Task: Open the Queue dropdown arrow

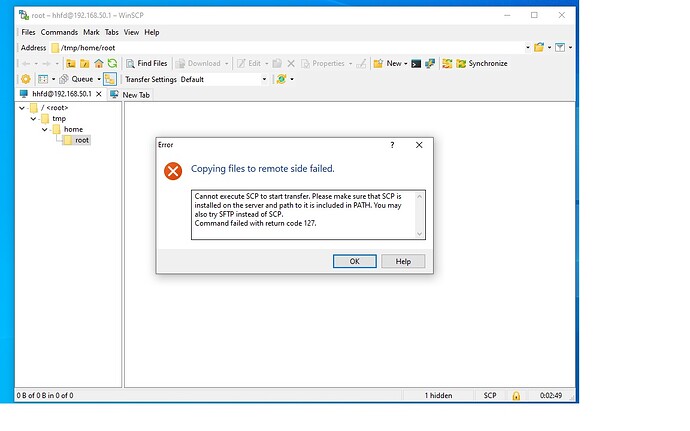Action: click(99, 80)
